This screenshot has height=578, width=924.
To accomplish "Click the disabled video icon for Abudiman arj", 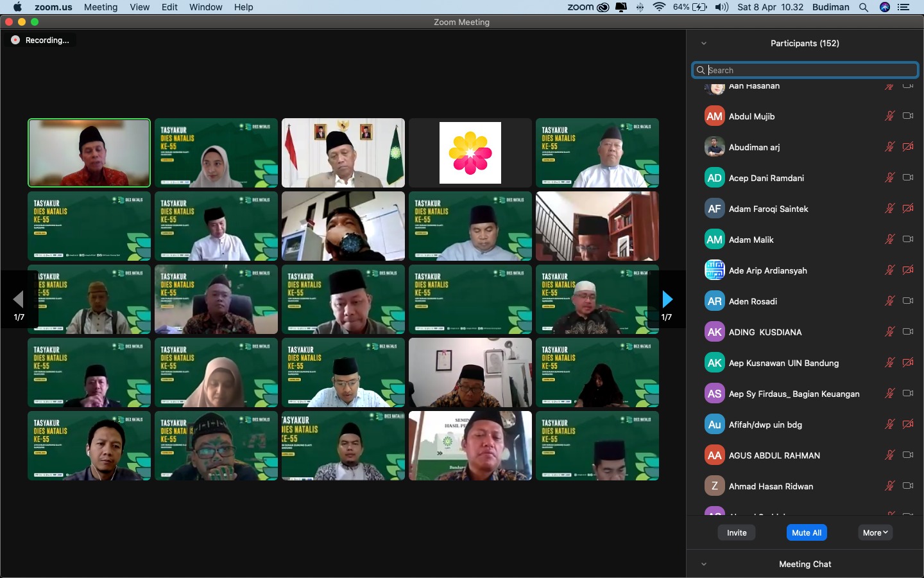I will pos(908,147).
